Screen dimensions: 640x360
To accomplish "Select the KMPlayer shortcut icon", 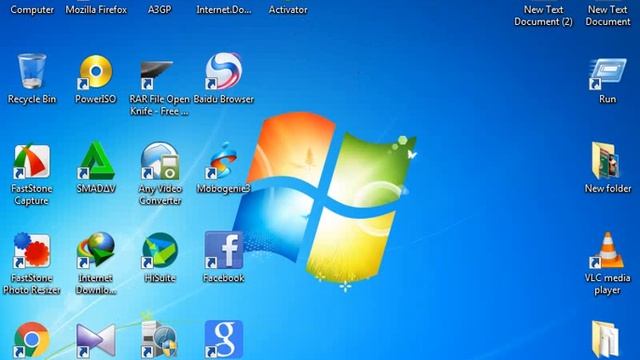I will (96, 341).
